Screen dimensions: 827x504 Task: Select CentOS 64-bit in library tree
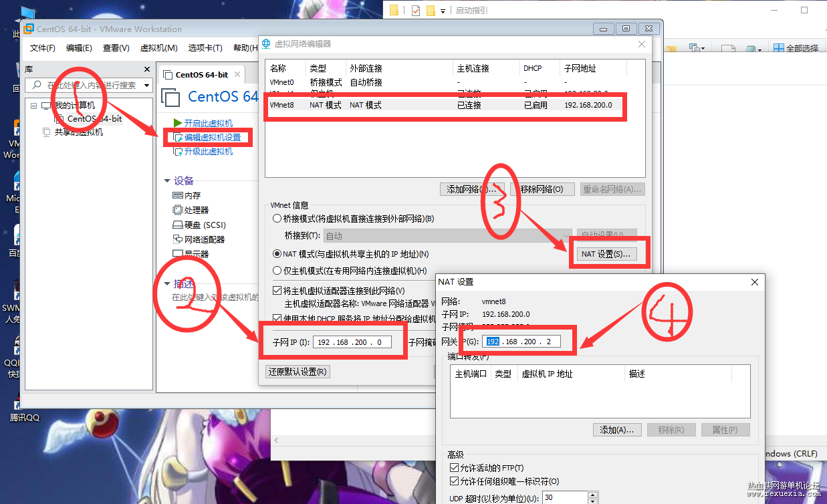click(x=94, y=119)
